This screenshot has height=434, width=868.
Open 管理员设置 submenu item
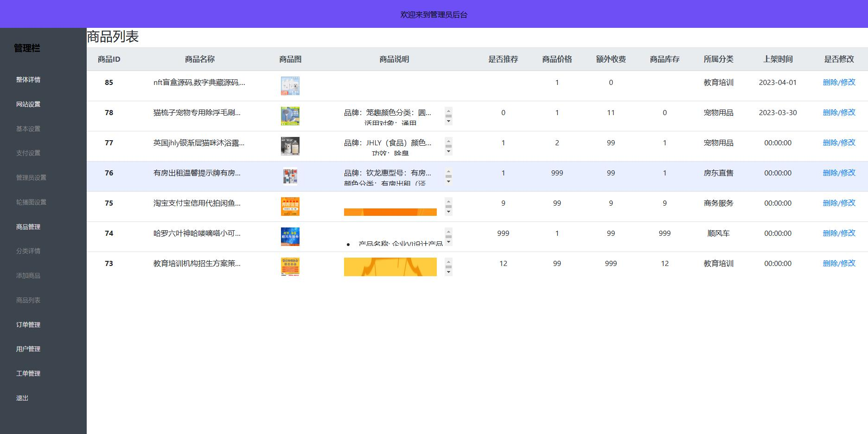pyautogui.click(x=31, y=178)
